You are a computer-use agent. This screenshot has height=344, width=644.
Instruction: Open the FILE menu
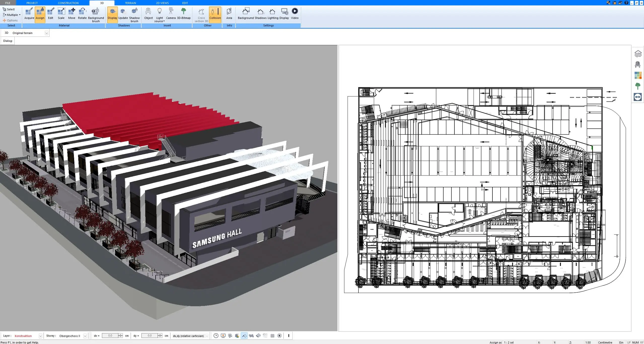point(8,3)
